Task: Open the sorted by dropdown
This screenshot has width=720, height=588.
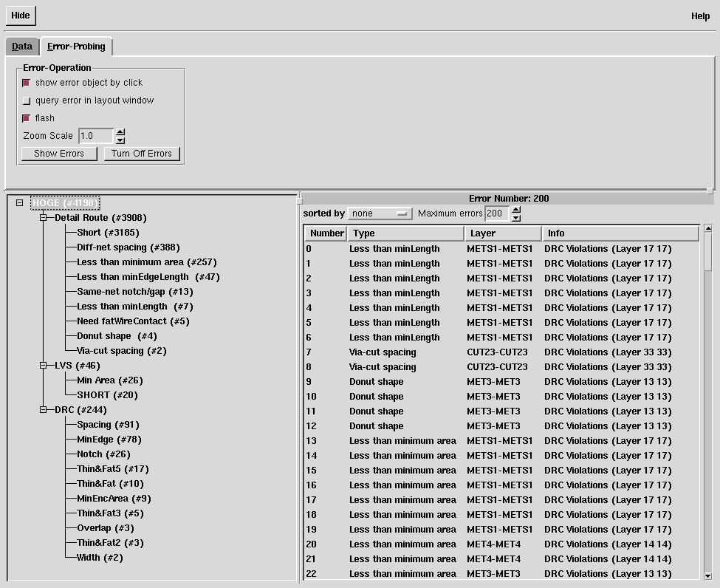Action: [380, 213]
